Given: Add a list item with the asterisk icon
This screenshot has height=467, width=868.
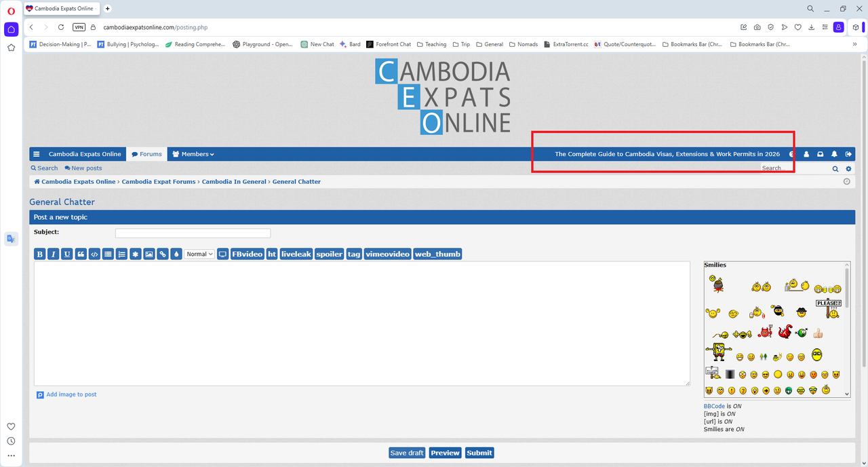Looking at the screenshot, I should point(136,254).
